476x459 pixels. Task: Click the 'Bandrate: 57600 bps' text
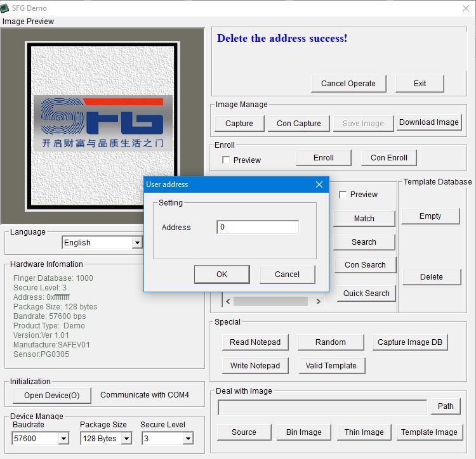click(50, 316)
